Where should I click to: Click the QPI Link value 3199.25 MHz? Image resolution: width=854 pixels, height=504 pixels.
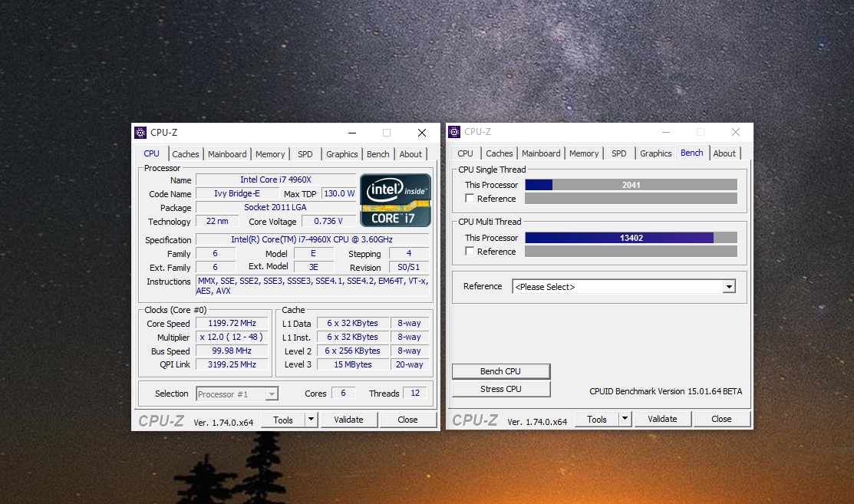pos(232,364)
